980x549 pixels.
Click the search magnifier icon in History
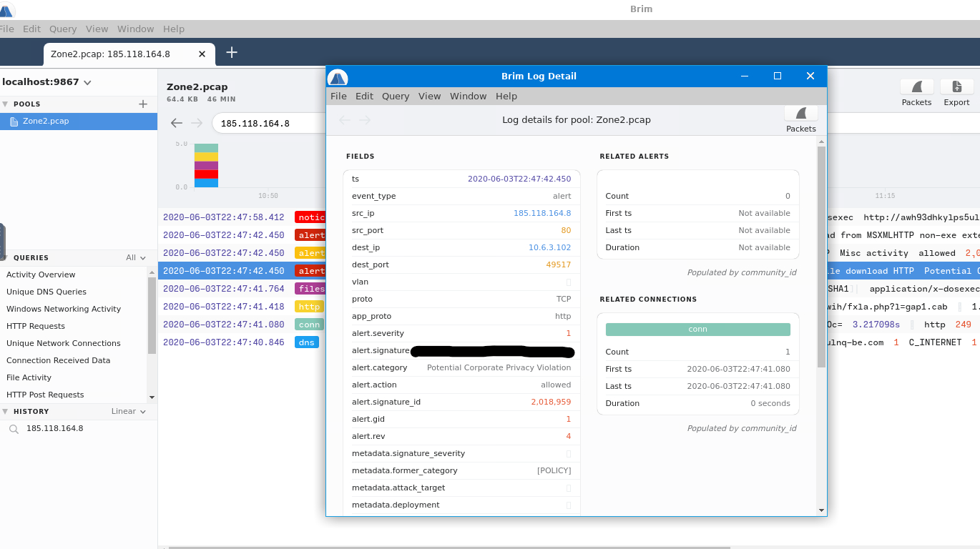(14, 429)
